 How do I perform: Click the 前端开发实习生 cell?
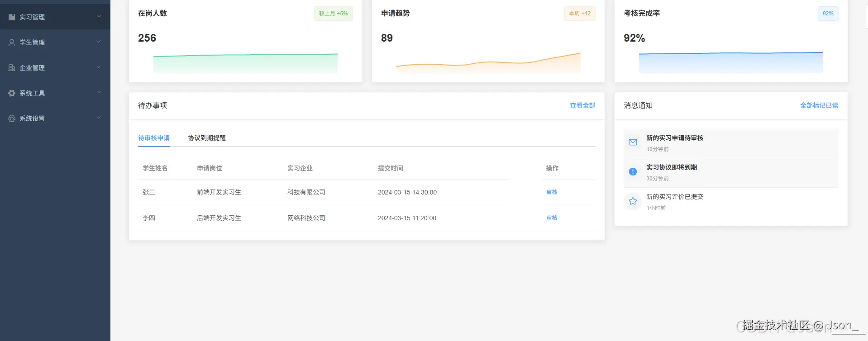pyautogui.click(x=219, y=192)
